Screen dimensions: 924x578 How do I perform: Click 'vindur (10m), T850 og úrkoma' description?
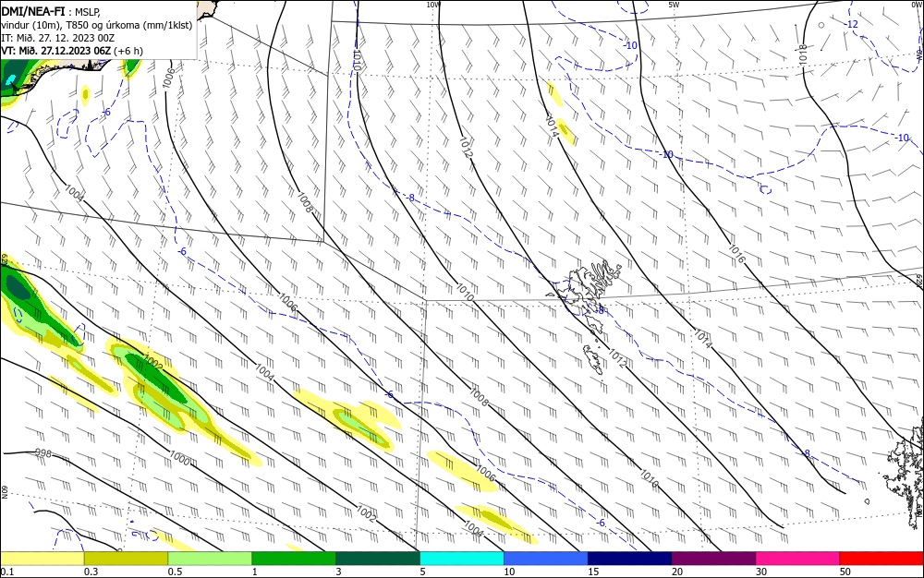tap(97, 25)
